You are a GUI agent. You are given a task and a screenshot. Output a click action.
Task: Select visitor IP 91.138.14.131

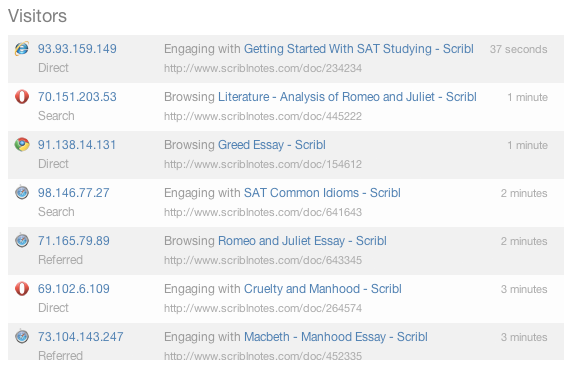(77, 145)
